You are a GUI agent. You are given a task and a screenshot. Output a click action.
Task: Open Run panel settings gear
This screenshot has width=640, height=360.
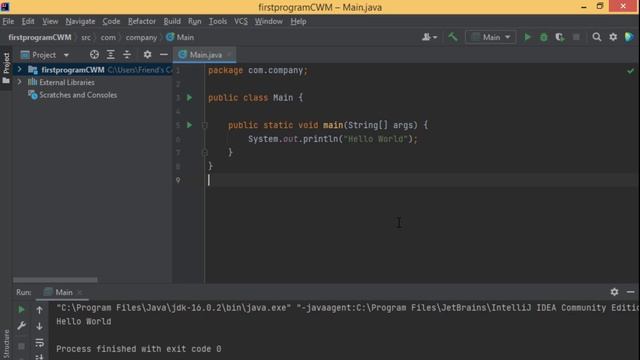614,292
